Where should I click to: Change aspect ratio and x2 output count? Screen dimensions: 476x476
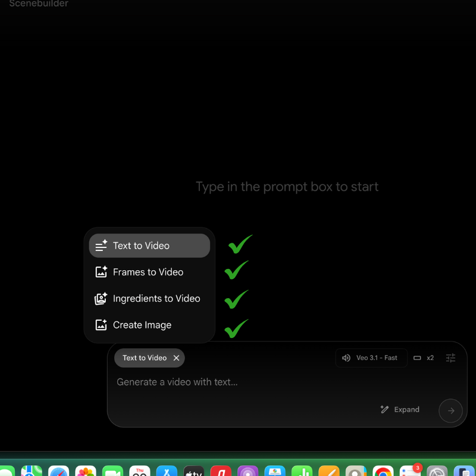click(x=424, y=358)
